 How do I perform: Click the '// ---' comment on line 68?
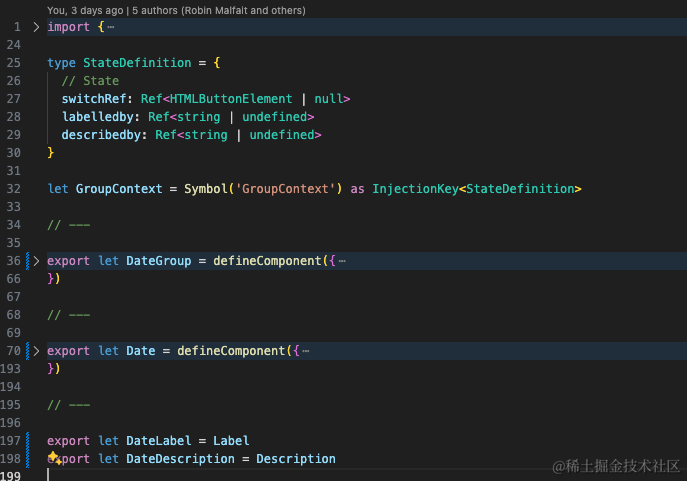68,315
